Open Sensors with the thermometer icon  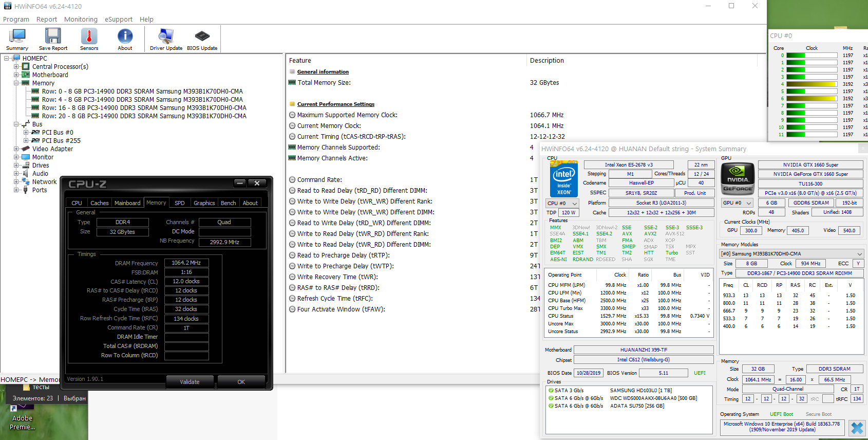click(x=89, y=39)
